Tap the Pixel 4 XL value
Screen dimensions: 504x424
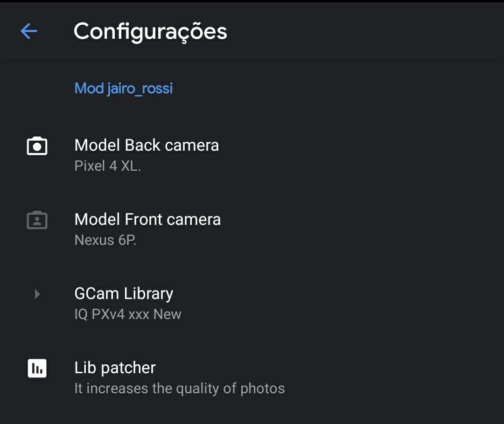(108, 166)
